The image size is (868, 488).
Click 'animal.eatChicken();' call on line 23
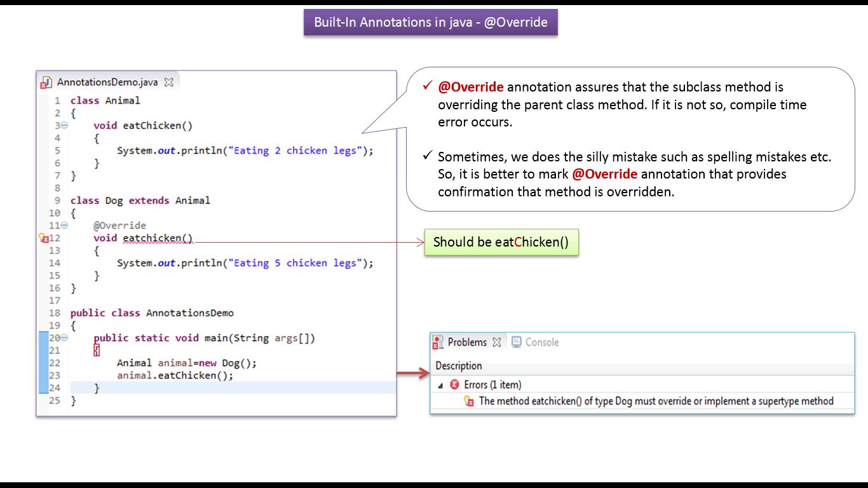(x=175, y=376)
